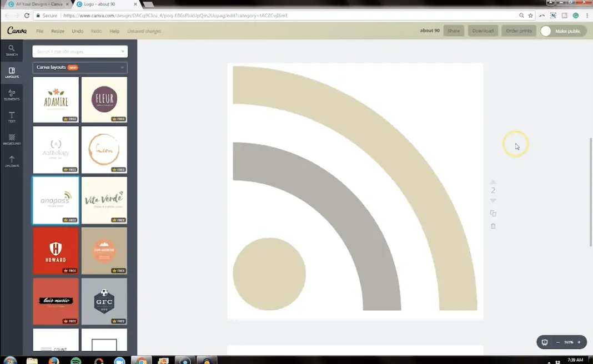Click the Unsaved changes status text

tap(144, 31)
